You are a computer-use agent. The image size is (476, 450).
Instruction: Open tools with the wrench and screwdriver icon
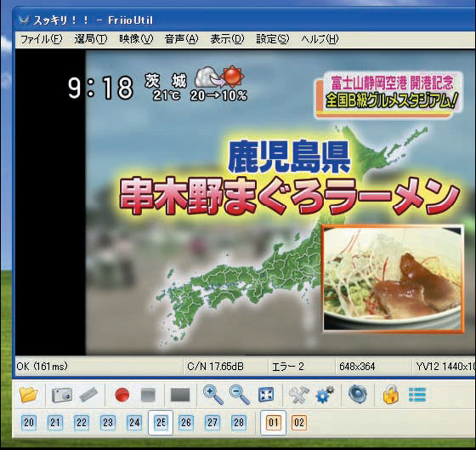pyautogui.click(x=298, y=395)
